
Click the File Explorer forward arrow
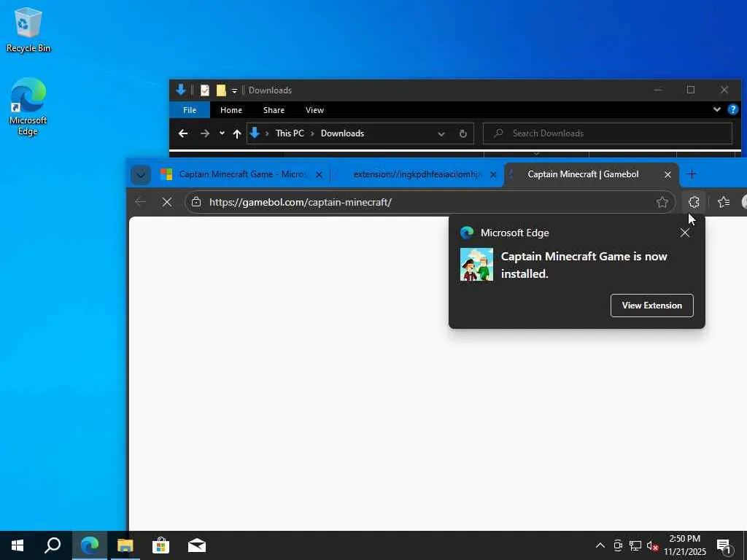click(x=205, y=134)
